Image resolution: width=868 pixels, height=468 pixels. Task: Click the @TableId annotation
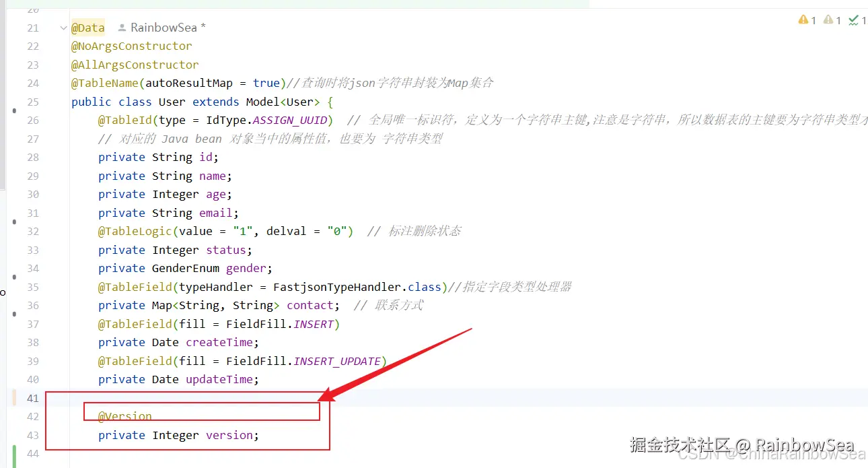[125, 120]
